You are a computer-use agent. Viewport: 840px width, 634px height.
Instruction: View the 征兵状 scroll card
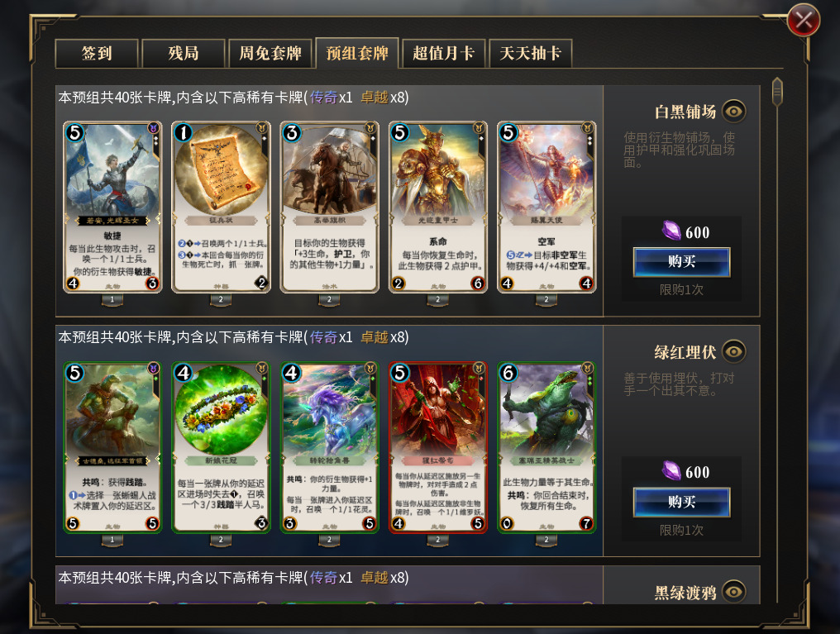point(221,207)
